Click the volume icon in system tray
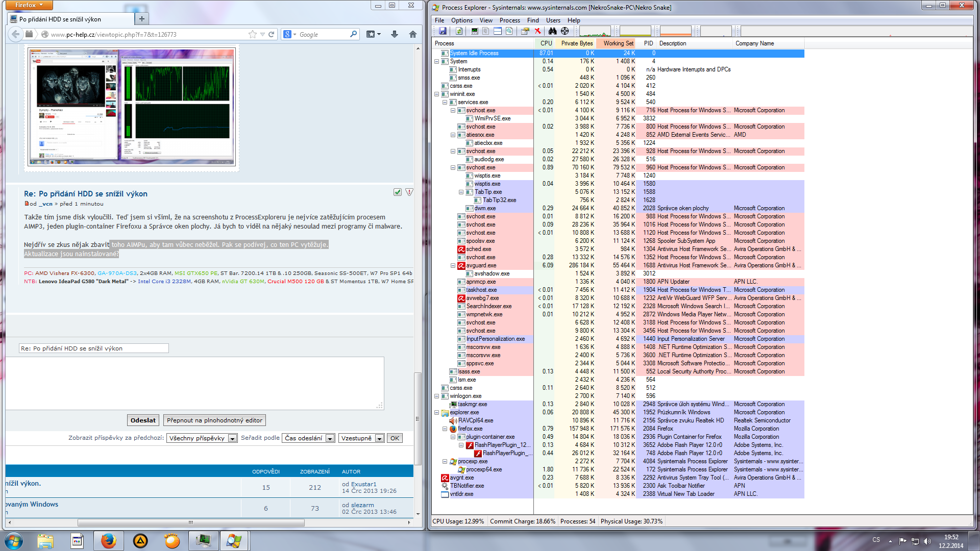The width and height of the screenshot is (980, 551). click(927, 541)
